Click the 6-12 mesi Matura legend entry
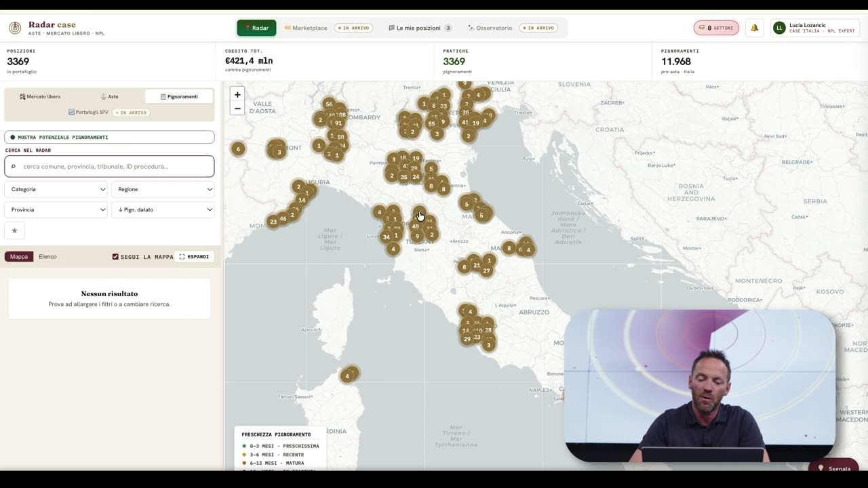Image resolution: width=868 pixels, height=488 pixels. pyautogui.click(x=273, y=463)
